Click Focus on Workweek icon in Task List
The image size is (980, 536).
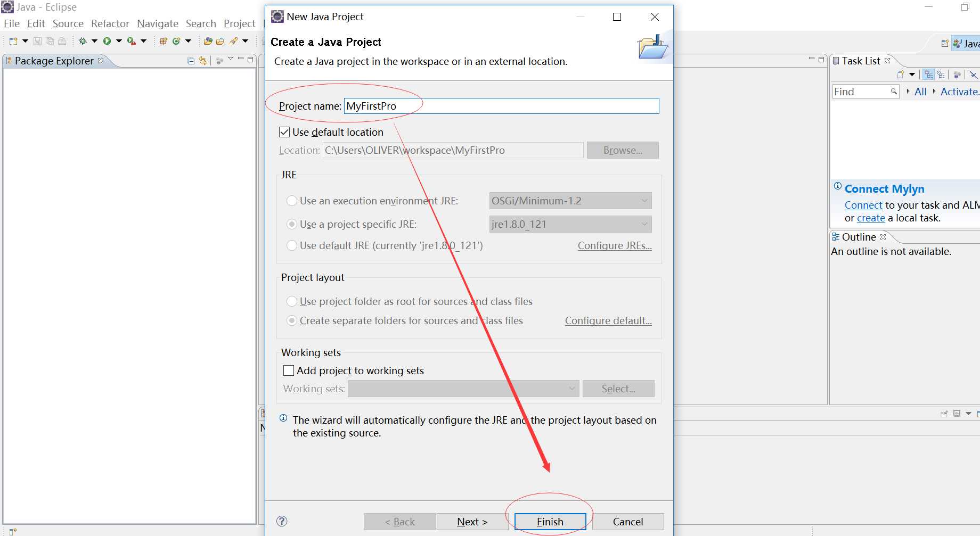pos(957,75)
